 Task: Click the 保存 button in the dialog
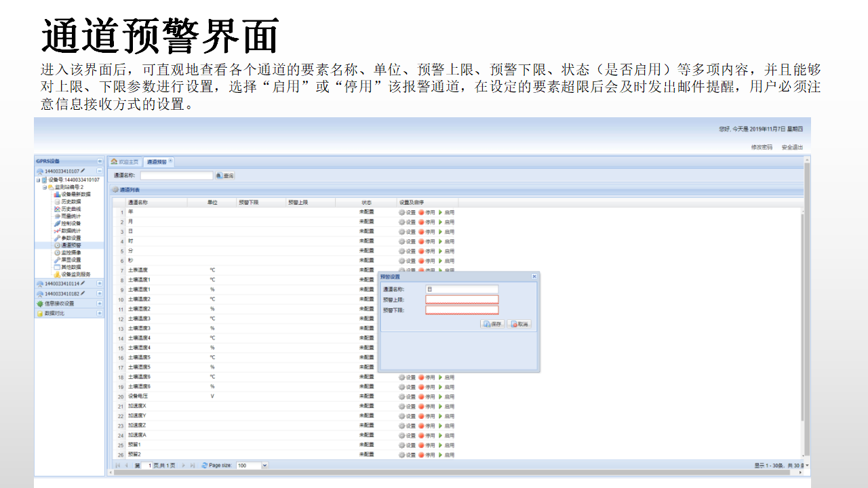(492, 324)
